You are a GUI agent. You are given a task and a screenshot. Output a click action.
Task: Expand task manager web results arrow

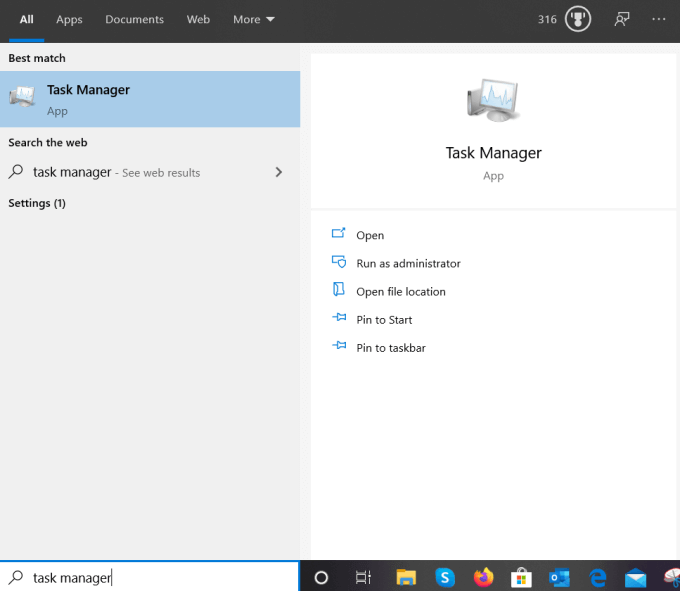278,172
